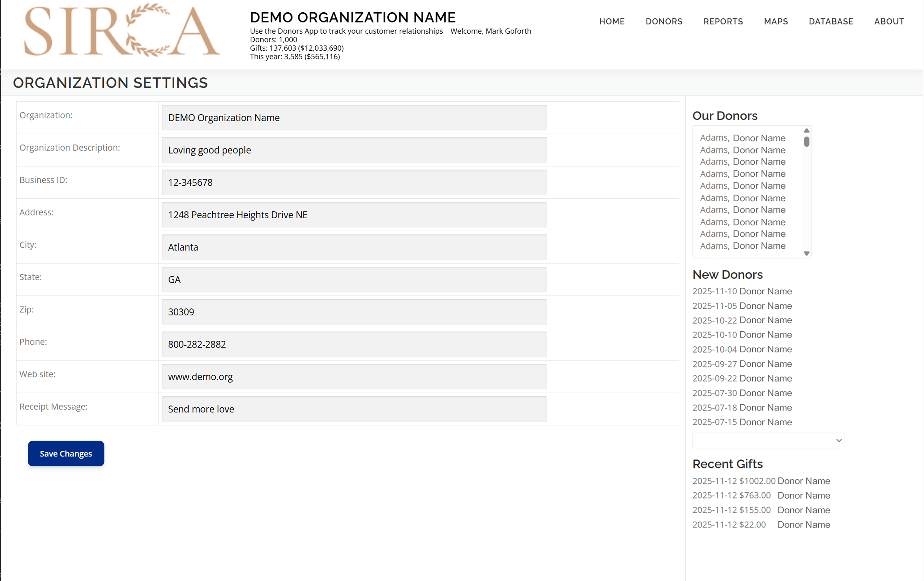Open the HOME menu
This screenshot has height=581, width=924.
[612, 21]
